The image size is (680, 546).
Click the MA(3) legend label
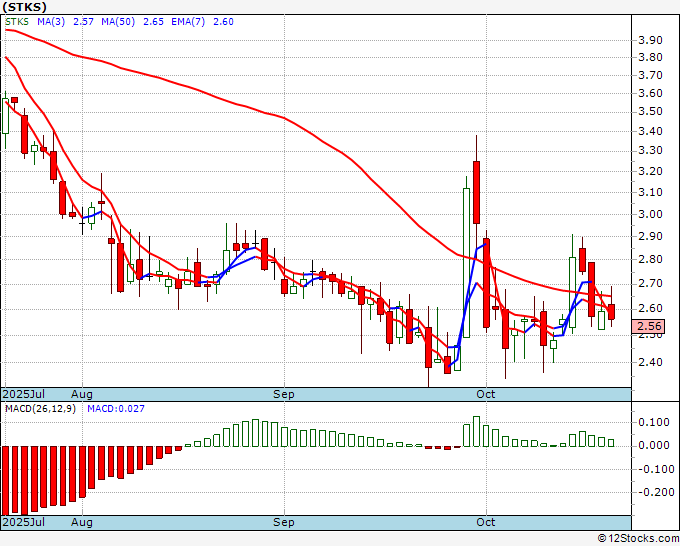pos(51,22)
